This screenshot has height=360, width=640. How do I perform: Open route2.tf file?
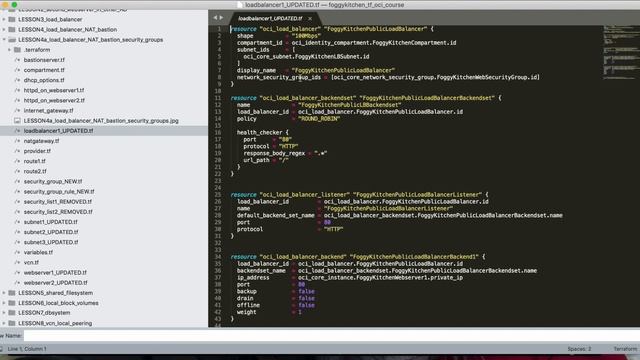(35, 171)
